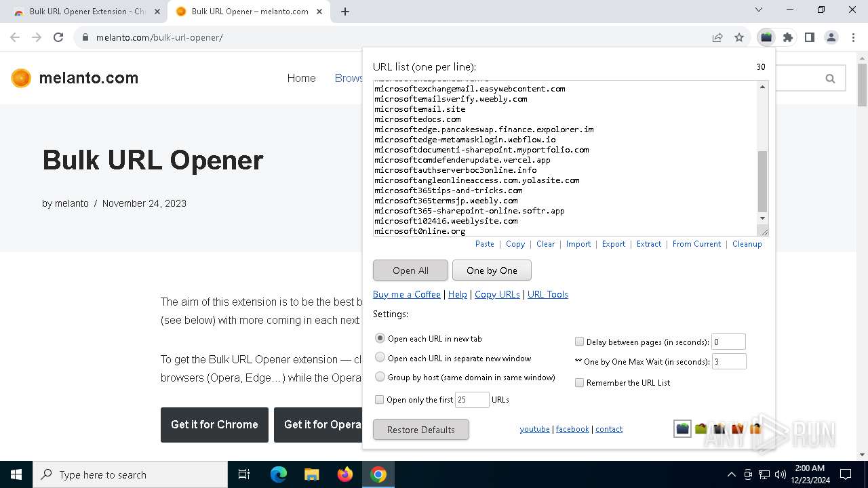This screenshot has height=488, width=868.
Task: Open URL Tools link
Action: point(548,294)
